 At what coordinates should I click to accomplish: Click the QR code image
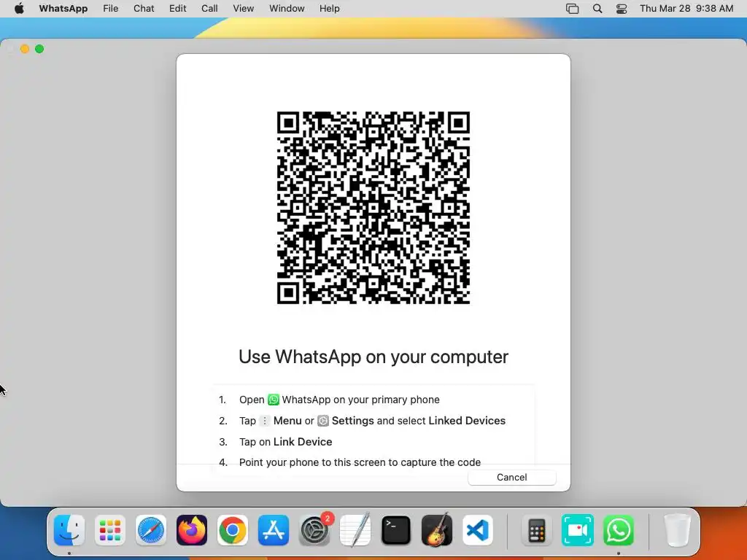373,208
